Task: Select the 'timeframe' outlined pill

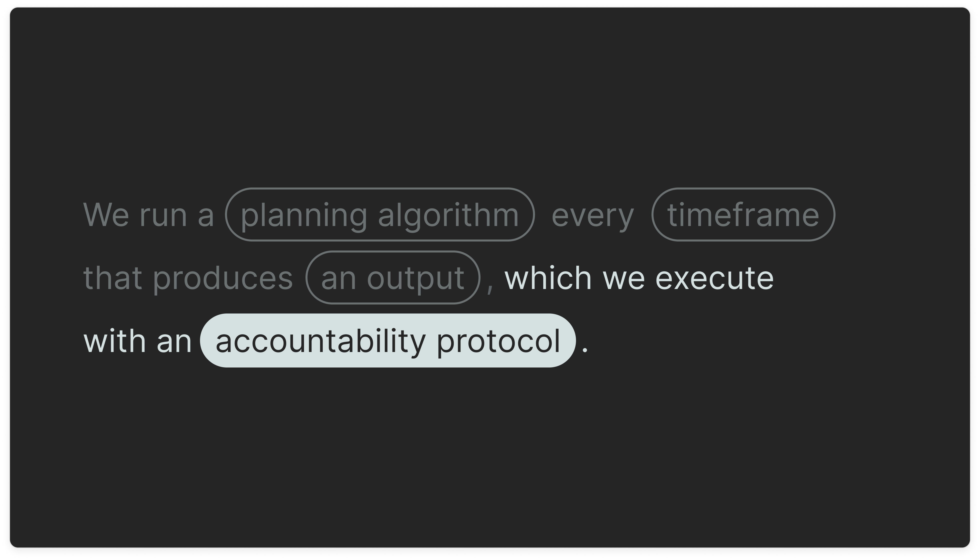Action: (x=743, y=214)
